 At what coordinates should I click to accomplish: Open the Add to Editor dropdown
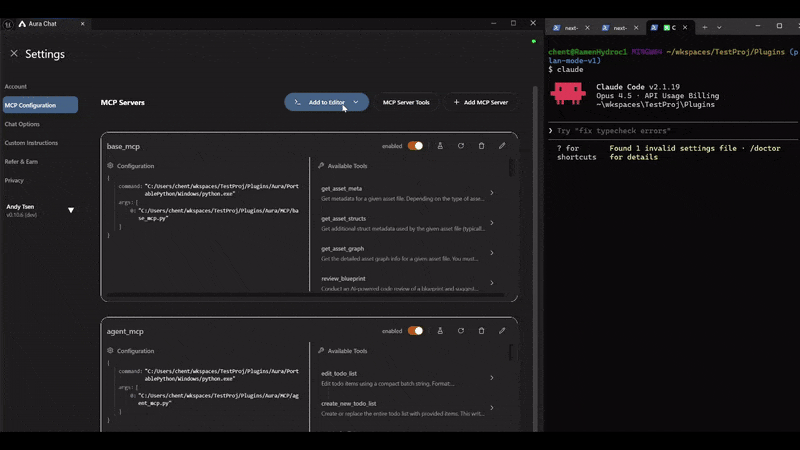[355, 102]
